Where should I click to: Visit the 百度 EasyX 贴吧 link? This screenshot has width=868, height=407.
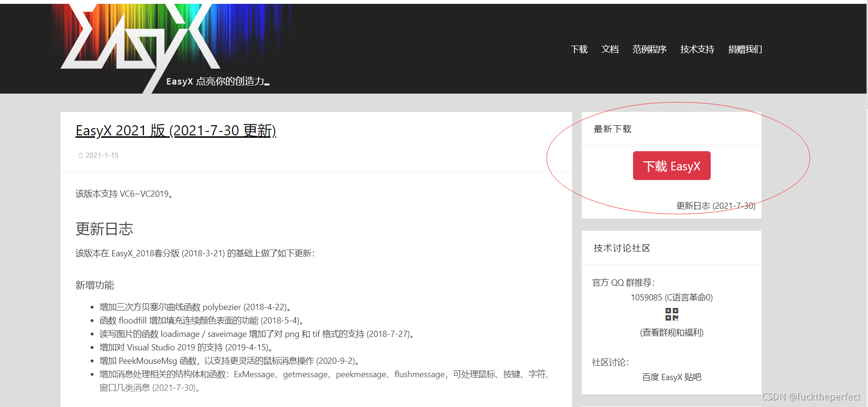click(x=671, y=377)
